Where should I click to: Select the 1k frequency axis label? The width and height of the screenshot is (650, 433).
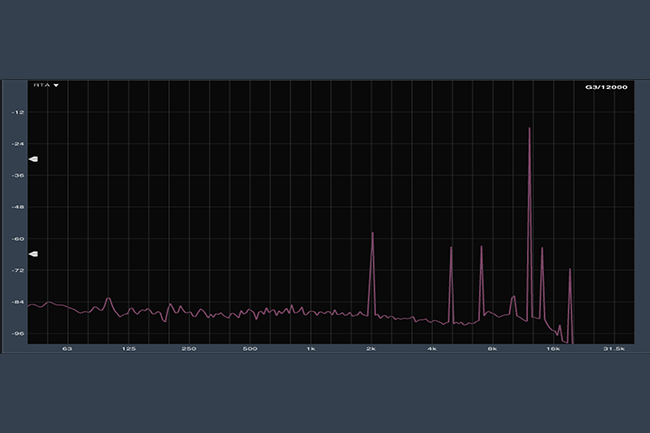311,349
